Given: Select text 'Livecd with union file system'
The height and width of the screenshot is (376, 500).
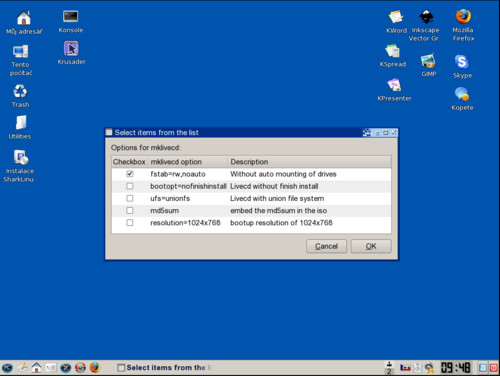Looking at the screenshot, I should pos(277,198).
